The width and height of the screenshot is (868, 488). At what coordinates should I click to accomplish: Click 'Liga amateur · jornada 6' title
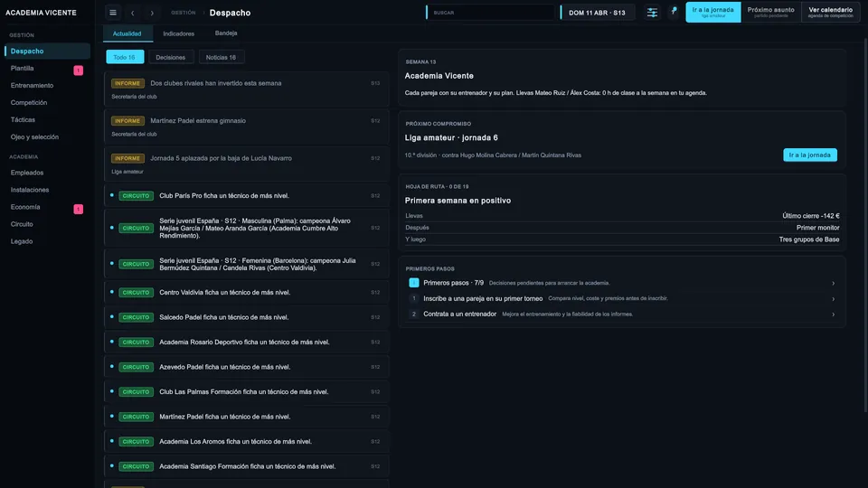[451, 137]
